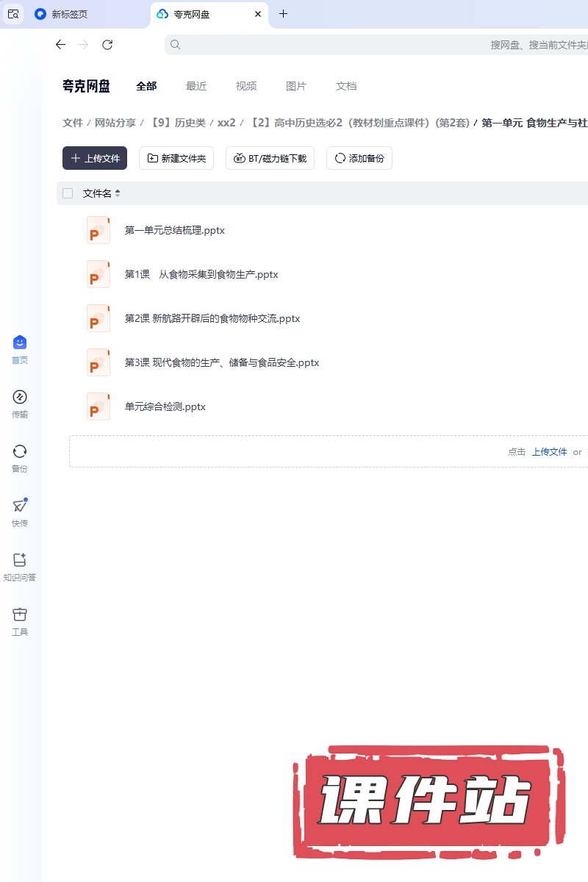The image size is (588, 882).
Task: Open the tab search icon at top-left
Action: coord(13,14)
